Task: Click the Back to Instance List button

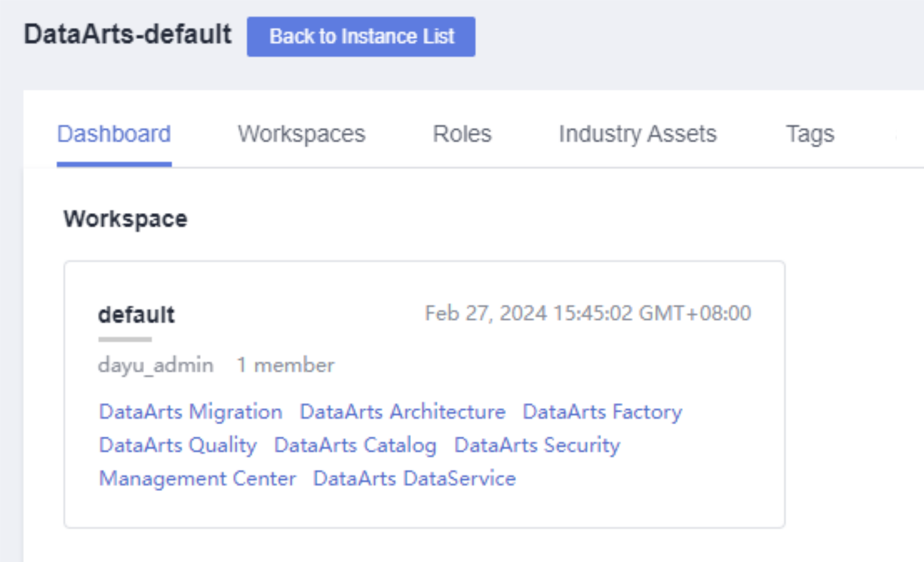Action: (x=361, y=36)
